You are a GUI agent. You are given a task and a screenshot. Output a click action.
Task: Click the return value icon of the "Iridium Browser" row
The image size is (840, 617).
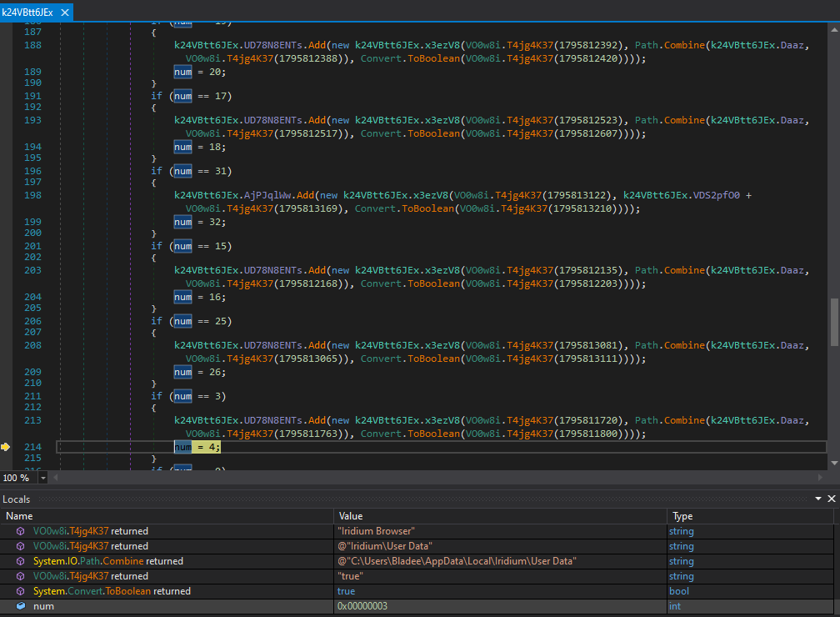[x=21, y=531]
